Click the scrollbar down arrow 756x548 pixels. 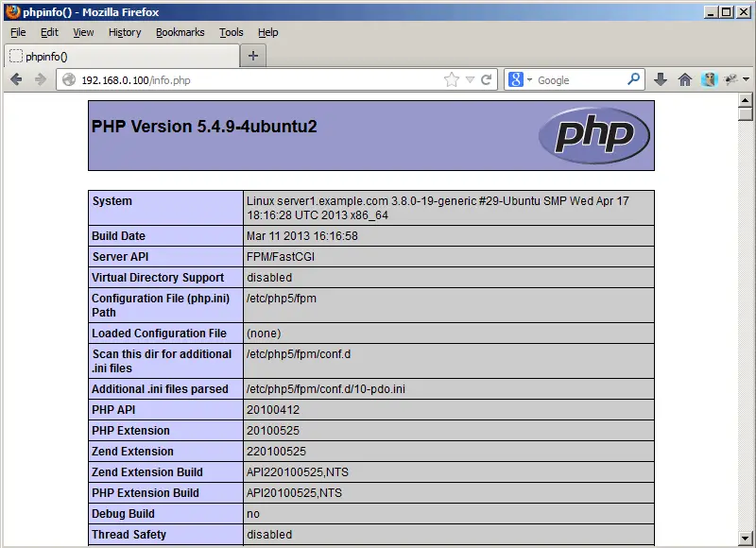coord(746,538)
